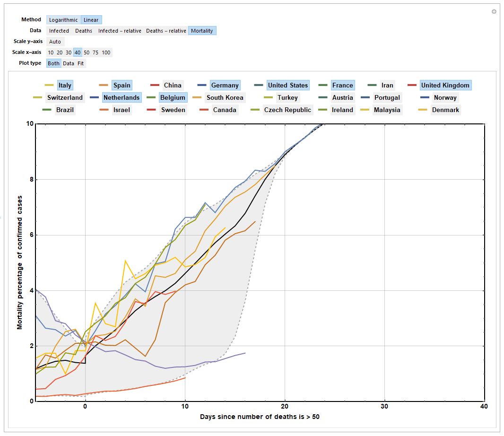Set x-axis scale to 75

click(96, 53)
